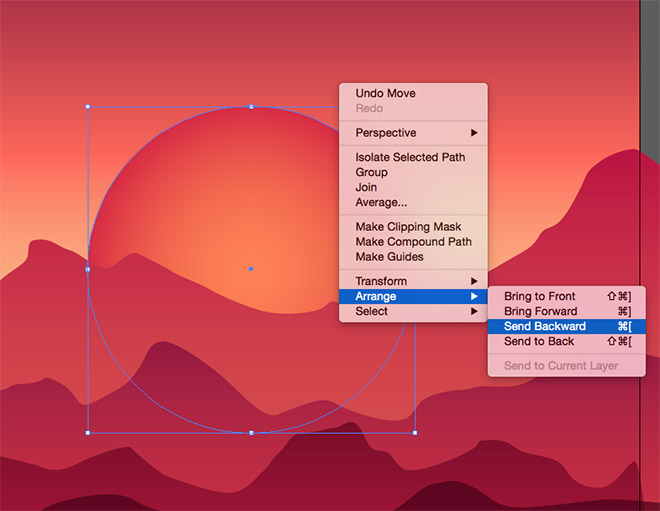Open the Perspective submenu
The image size is (660, 511).
(413, 133)
